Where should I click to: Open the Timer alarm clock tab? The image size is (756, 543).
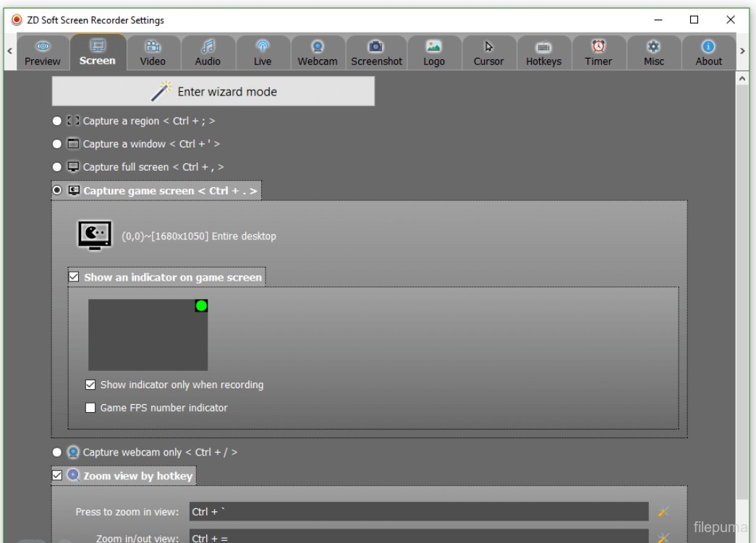click(x=598, y=53)
